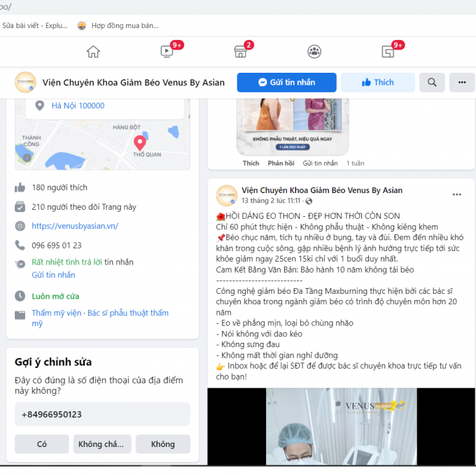Image resolution: width=476 pixels, height=475 pixels.
Task: Click the search magnifier on the page header
Action: pyautogui.click(x=432, y=83)
